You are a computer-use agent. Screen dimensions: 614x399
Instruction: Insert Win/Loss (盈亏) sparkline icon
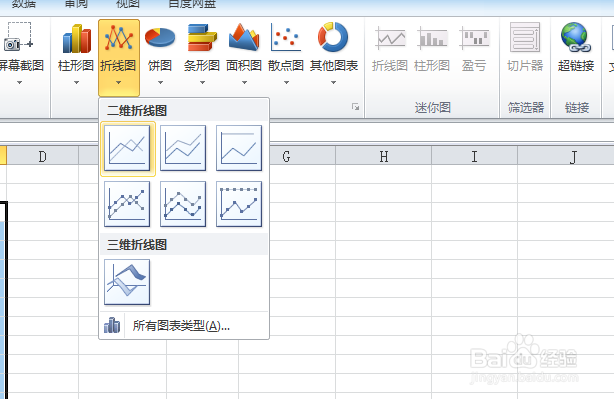(474, 38)
